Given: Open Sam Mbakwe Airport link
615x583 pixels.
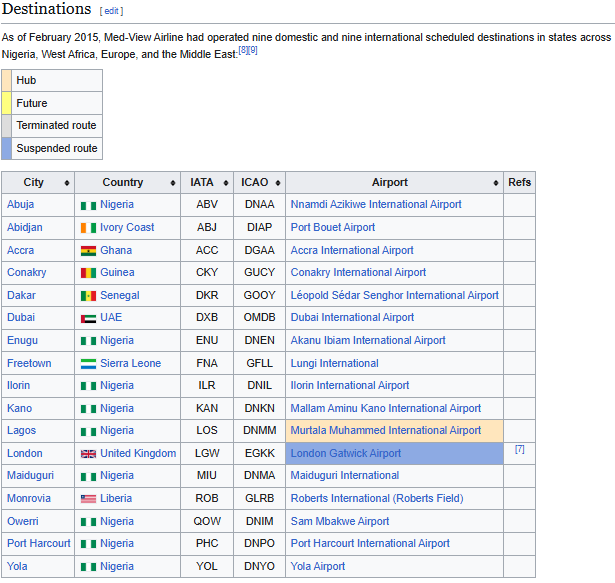Looking at the screenshot, I should (x=340, y=521).
